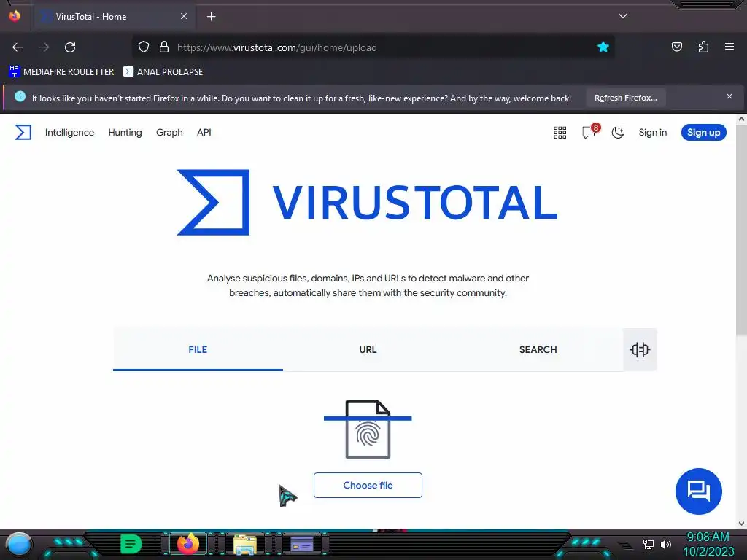Click the Sign in link

(653, 133)
